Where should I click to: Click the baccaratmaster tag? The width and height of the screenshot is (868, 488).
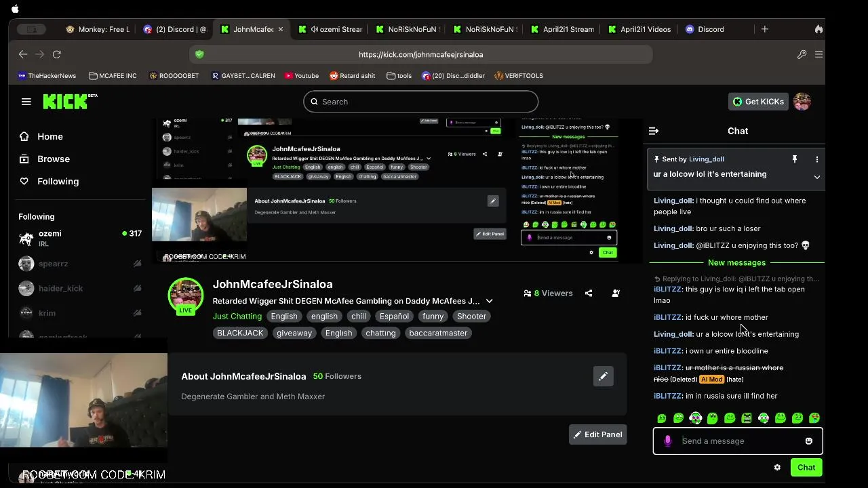tap(438, 333)
